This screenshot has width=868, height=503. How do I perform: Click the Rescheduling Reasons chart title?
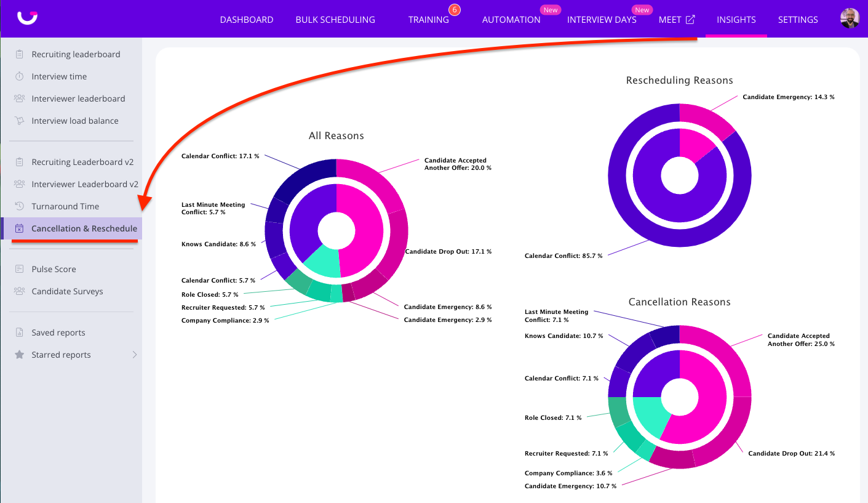tap(680, 81)
